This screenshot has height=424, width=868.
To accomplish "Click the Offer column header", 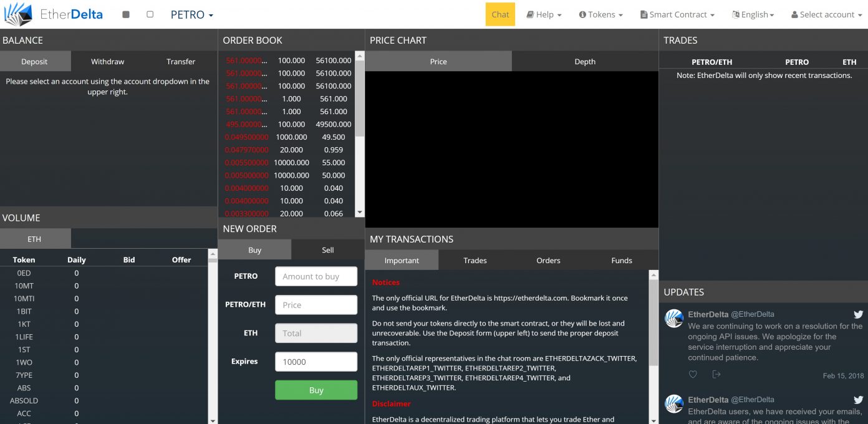I will (181, 259).
